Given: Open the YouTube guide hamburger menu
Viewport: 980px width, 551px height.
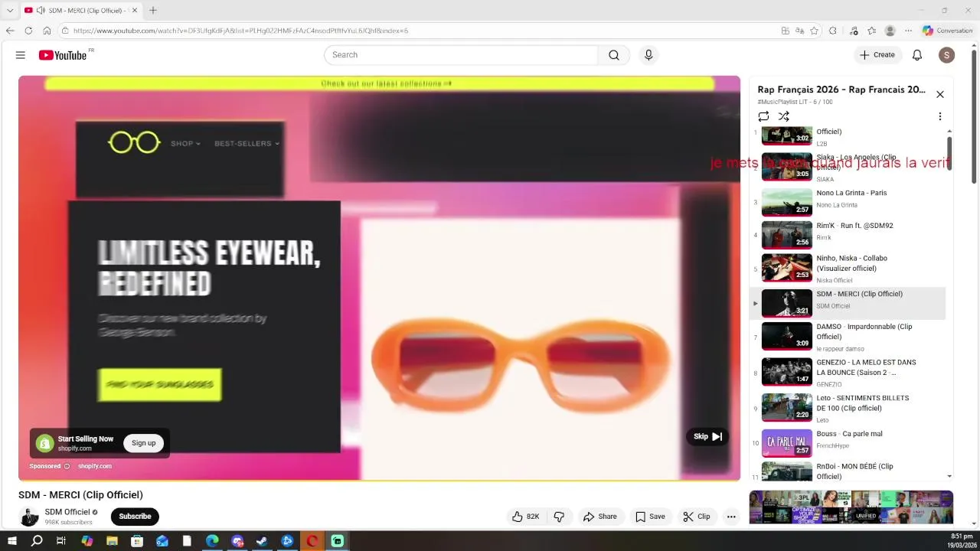Looking at the screenshot, I should [x=21, y=55].
